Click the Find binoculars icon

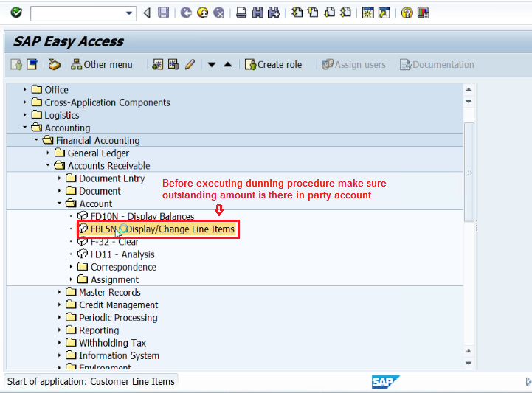(258, 13)
